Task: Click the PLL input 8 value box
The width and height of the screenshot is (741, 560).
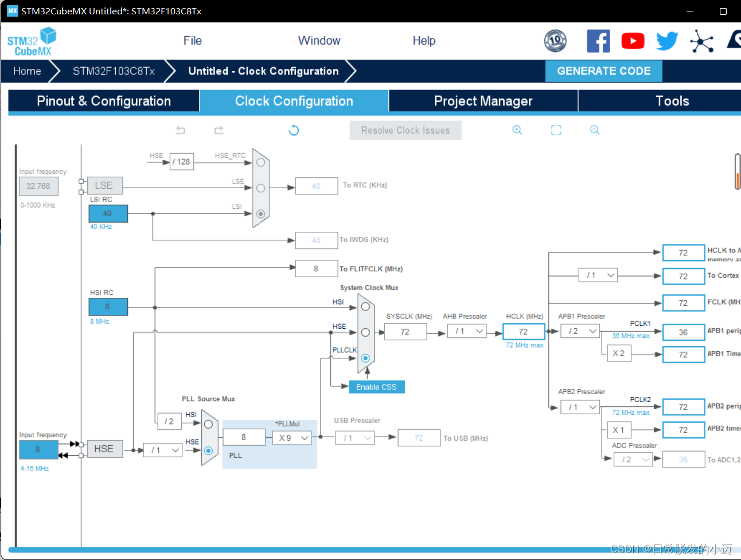Action: pyautogui.click(x=244, y=437)
